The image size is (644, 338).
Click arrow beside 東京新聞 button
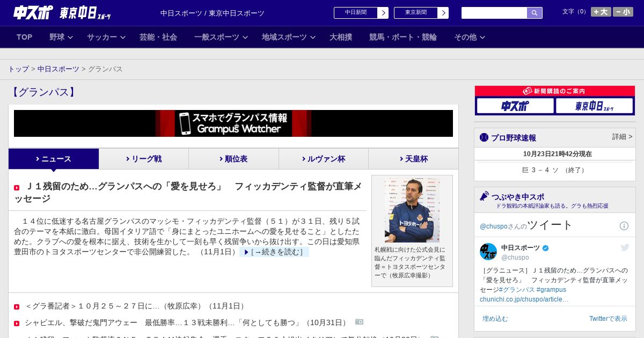[443, 13]
